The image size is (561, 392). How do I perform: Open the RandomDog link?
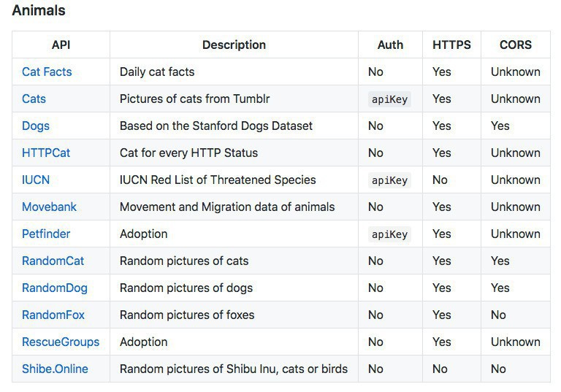55,288
